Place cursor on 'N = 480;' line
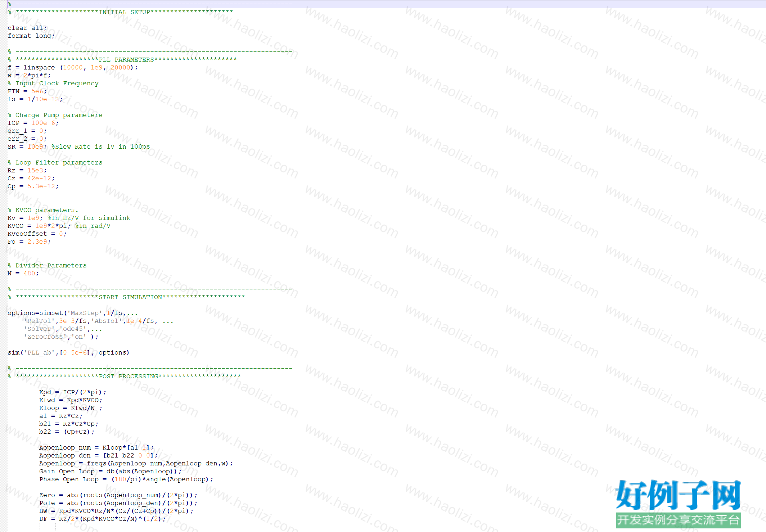Screen dimensions: 766x532 23,273
